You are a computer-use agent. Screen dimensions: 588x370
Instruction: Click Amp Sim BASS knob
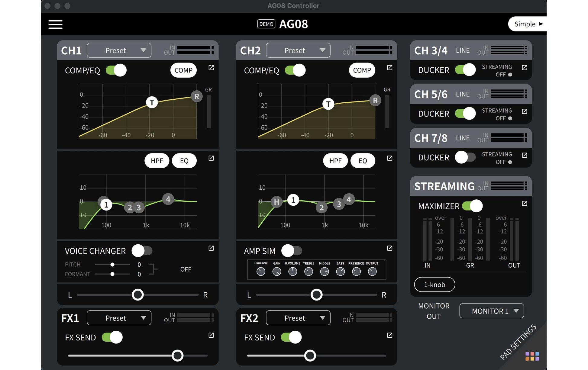click(x=340, y=272)
